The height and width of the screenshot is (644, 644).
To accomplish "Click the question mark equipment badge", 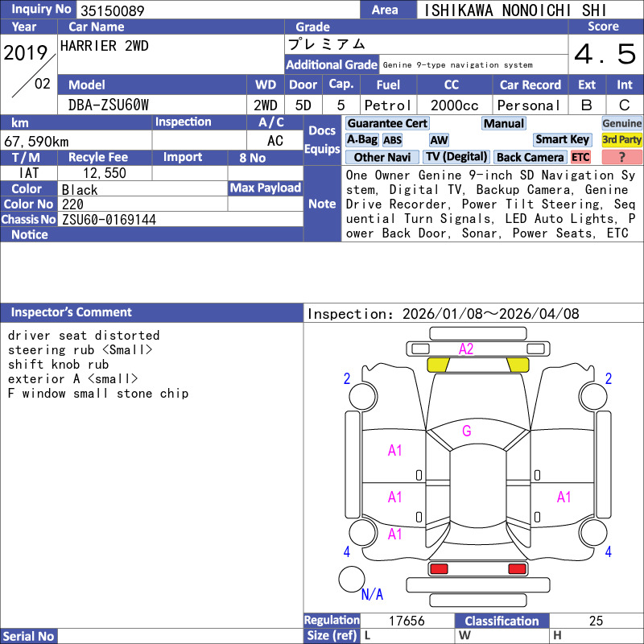I will (621, 157).
